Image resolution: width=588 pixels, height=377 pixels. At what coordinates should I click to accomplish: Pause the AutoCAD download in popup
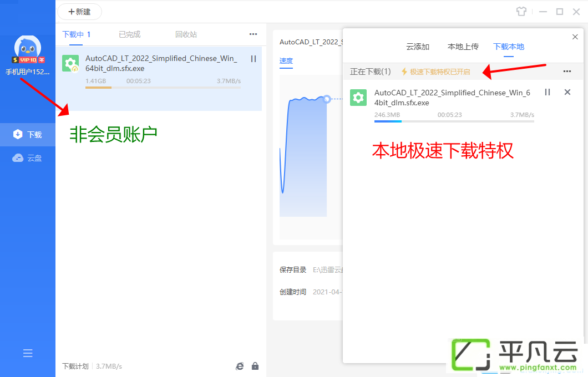(x=548, y=92)
